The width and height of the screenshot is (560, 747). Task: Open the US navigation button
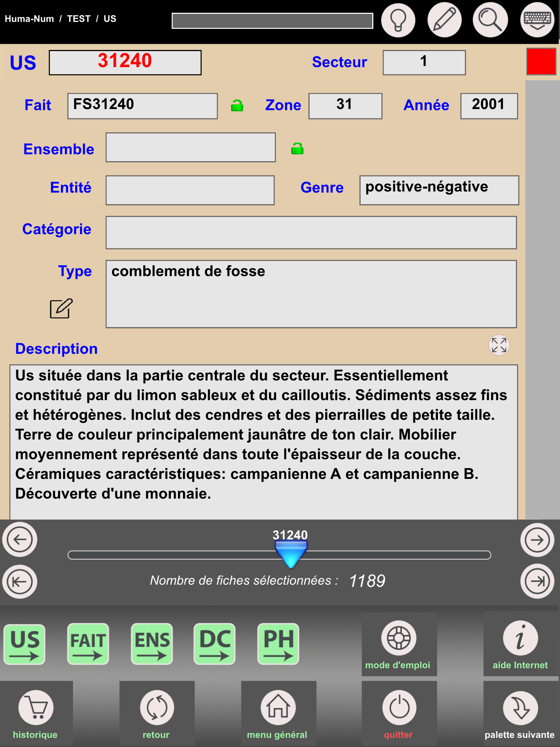(24, 644)
